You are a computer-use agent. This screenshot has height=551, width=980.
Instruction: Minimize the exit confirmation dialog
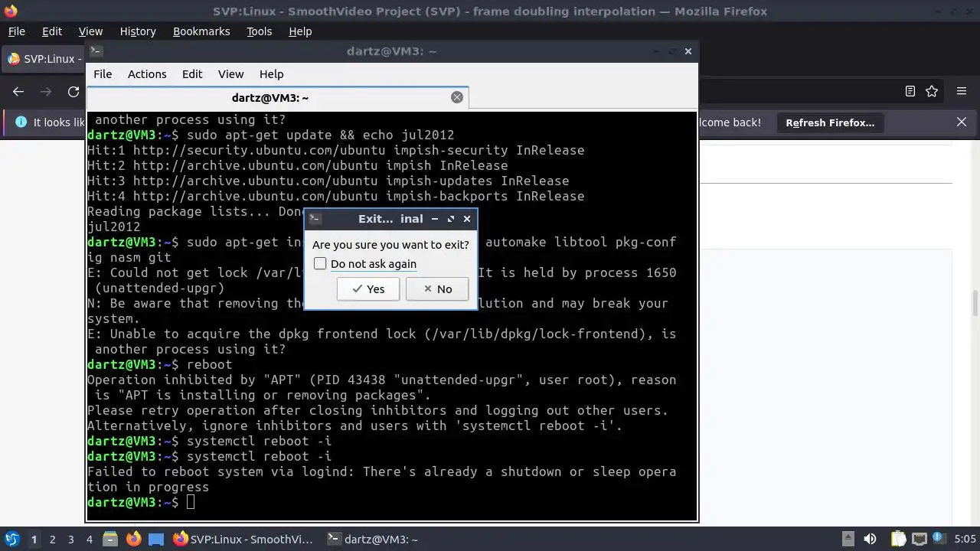(x=435, y=219)
